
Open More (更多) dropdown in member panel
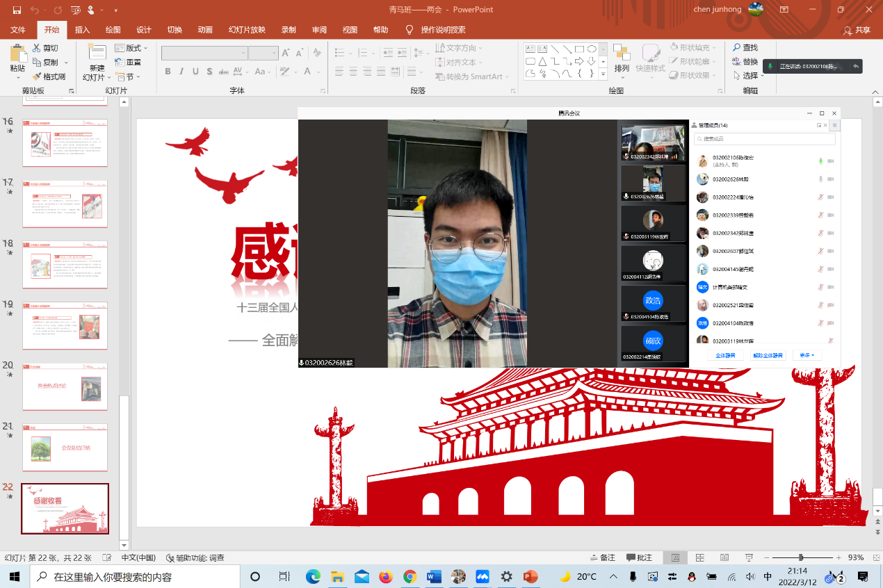click(807, 355)
